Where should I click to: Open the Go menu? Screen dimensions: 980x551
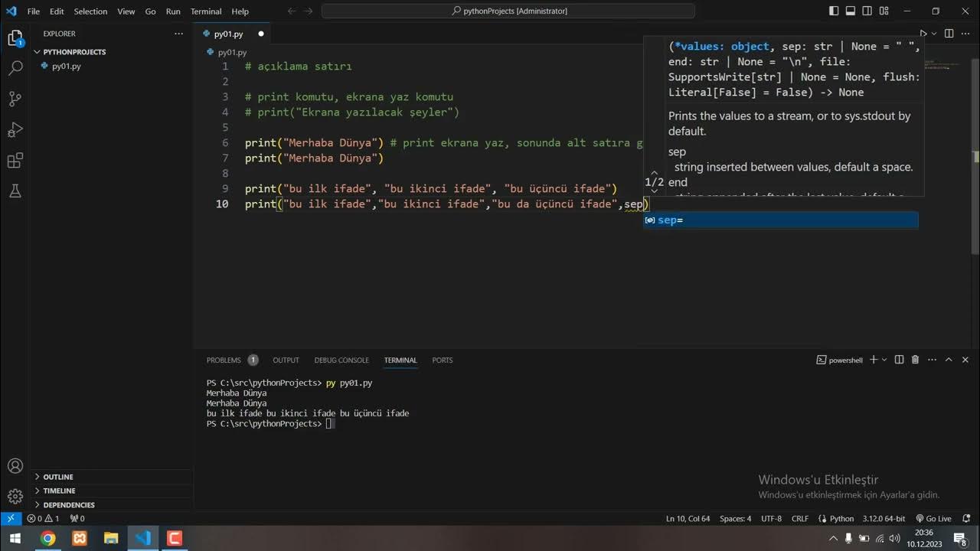150,11
